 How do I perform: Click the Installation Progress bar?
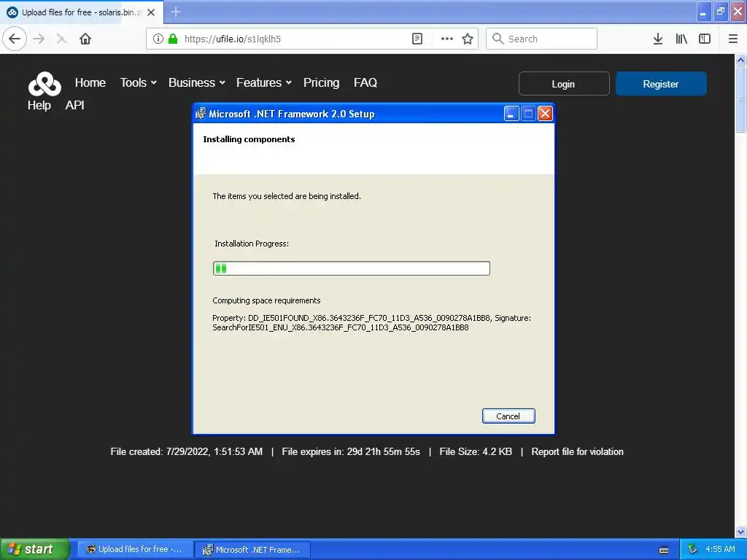351,268
